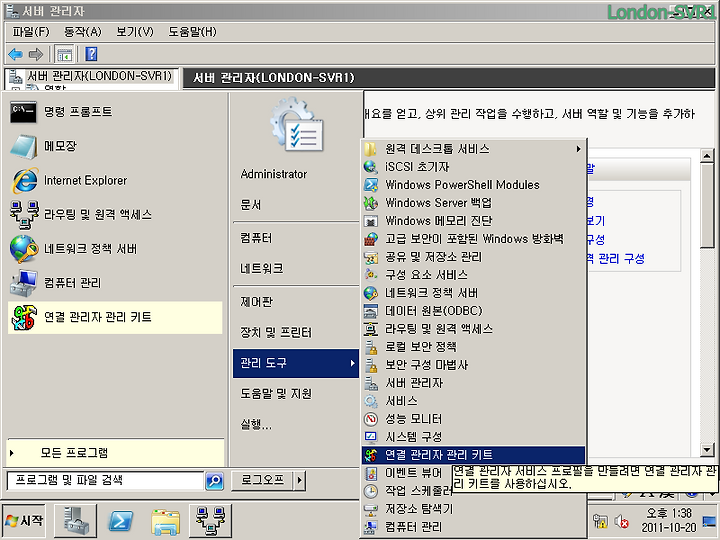Open 시스템 구성
720x540 pixels.
(x=473, y=437)
